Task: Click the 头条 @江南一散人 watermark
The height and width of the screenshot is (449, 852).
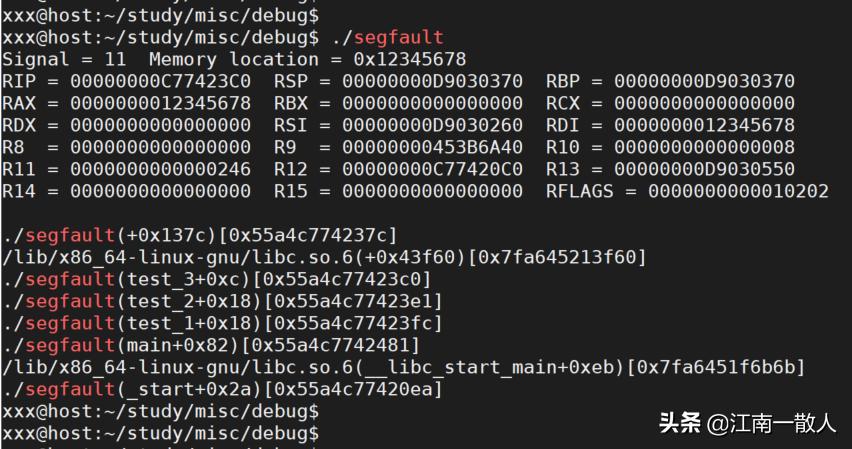Action: coord(747,423)
